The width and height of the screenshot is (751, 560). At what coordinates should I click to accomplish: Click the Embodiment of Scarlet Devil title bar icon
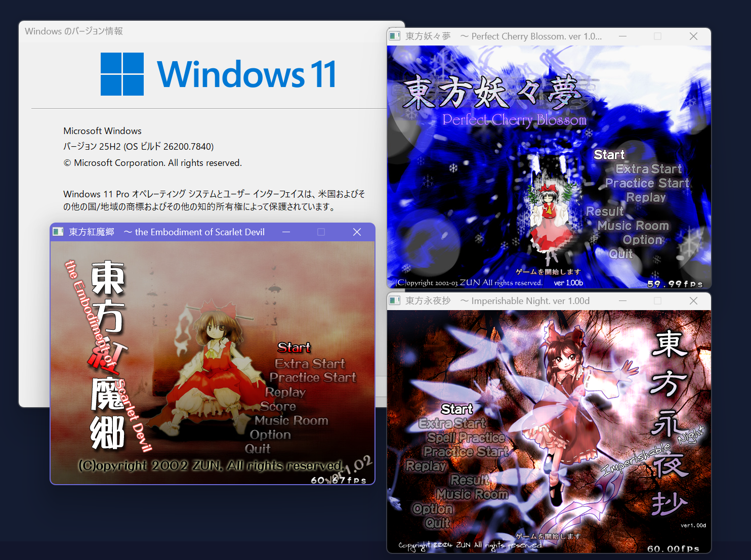pos(58,232)
